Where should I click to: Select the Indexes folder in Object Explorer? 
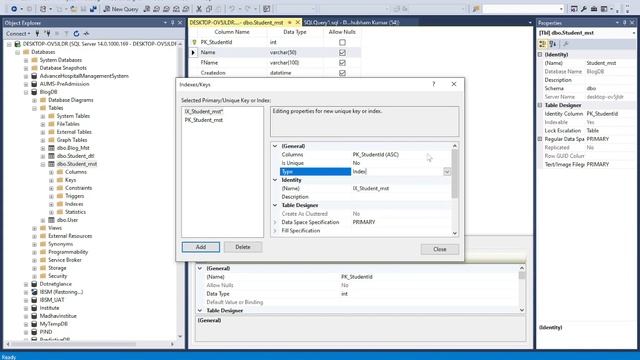74,204
